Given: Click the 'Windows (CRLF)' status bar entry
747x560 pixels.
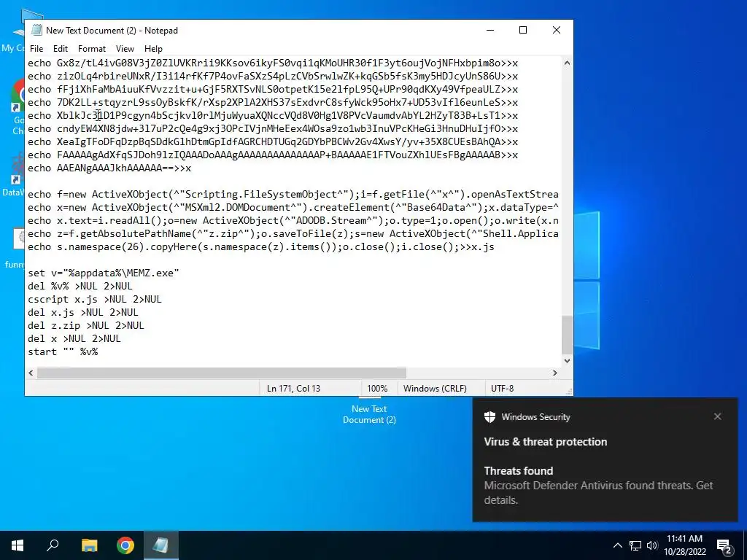Looking at the screenshot, I should (435, 388).
